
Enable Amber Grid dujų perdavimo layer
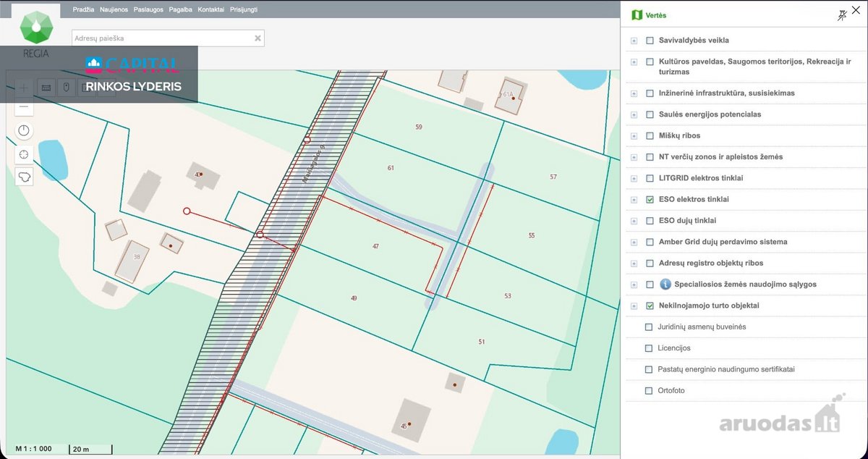pos(650,242)
